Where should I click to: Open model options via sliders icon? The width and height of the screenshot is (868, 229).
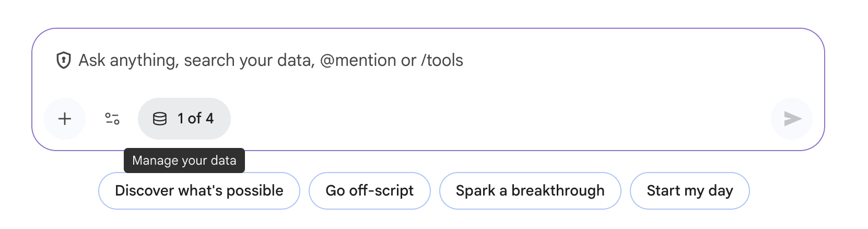point(112,119)
